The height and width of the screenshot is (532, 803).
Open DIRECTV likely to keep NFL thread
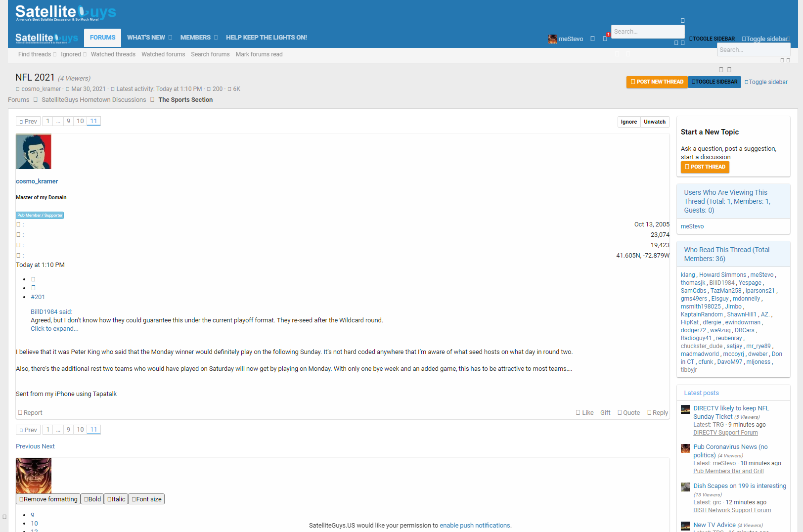click(731, 412)
